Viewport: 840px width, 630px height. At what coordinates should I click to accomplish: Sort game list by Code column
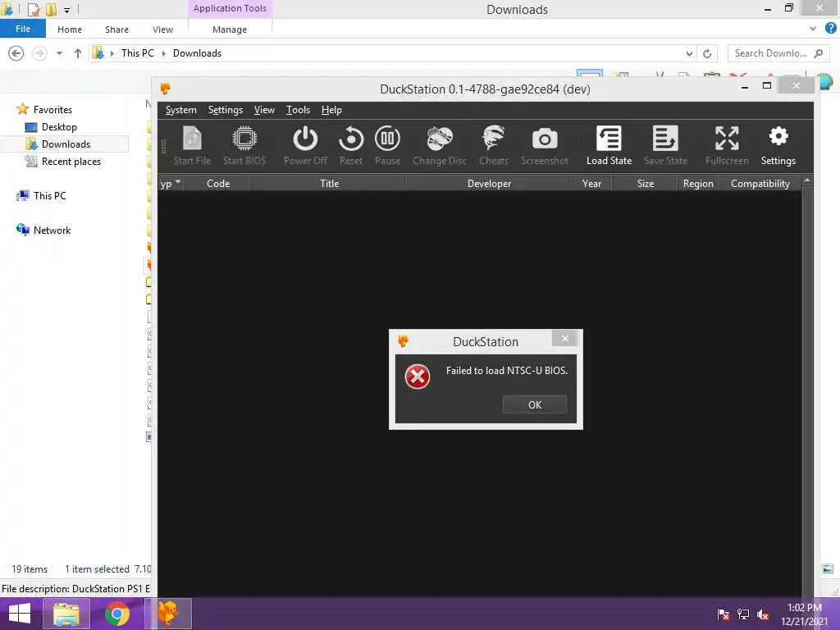coord(218,183)
